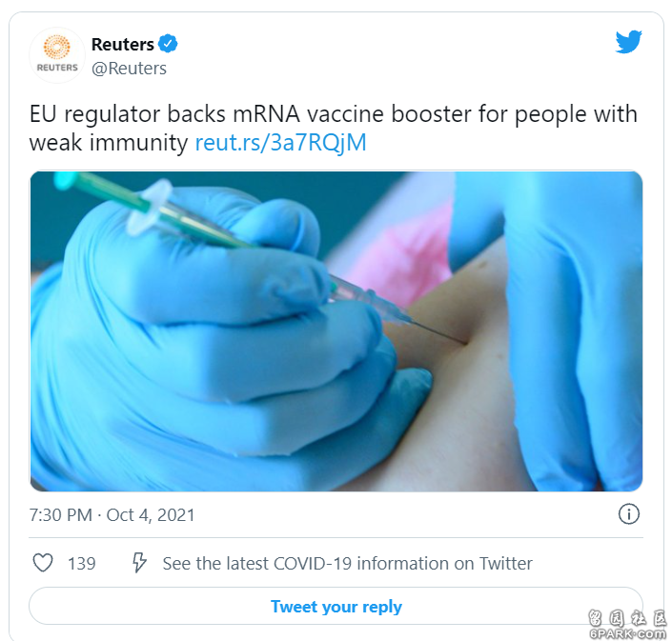Image resolution: width=672 pixels, height=641 pixels.
Task: Click the blue verified badge
Action: [168, 44]
